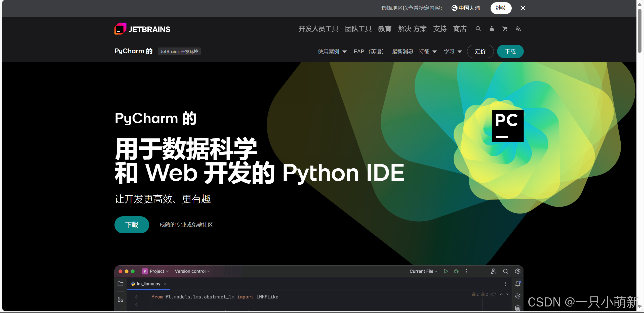Expand the 特征 dropdown menu
The image size is (644, 313).
tap(427, 51)
